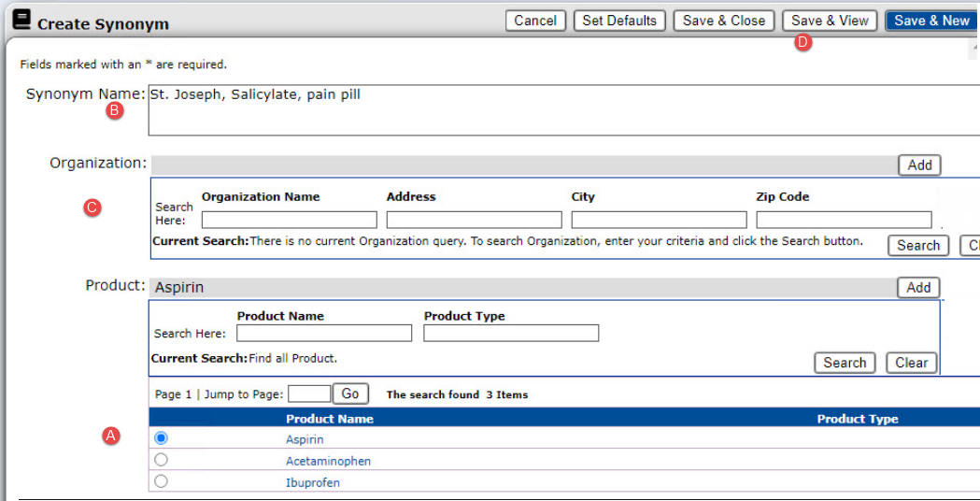Click the Cancel button
The height and width of the screenshot is (501, 980).
tap(535, 21)
